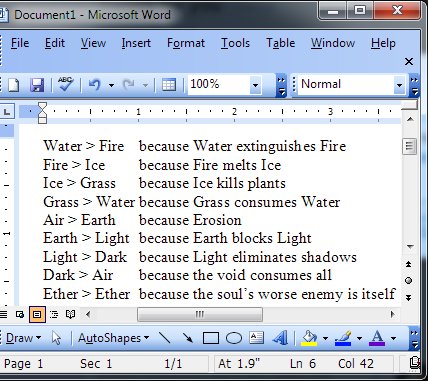Open the Style dropdown showing Normal
This screenshot has height=381, width=428.
[399, 85]
